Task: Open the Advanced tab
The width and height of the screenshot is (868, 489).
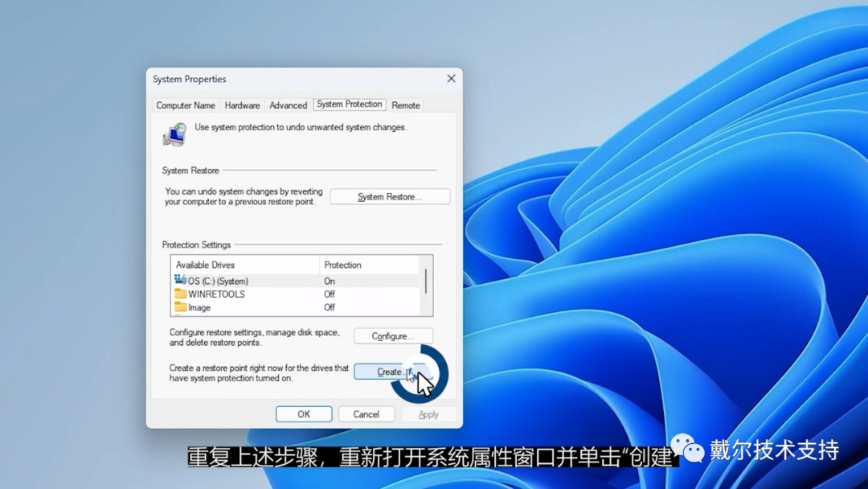Action: coord(288,105)
